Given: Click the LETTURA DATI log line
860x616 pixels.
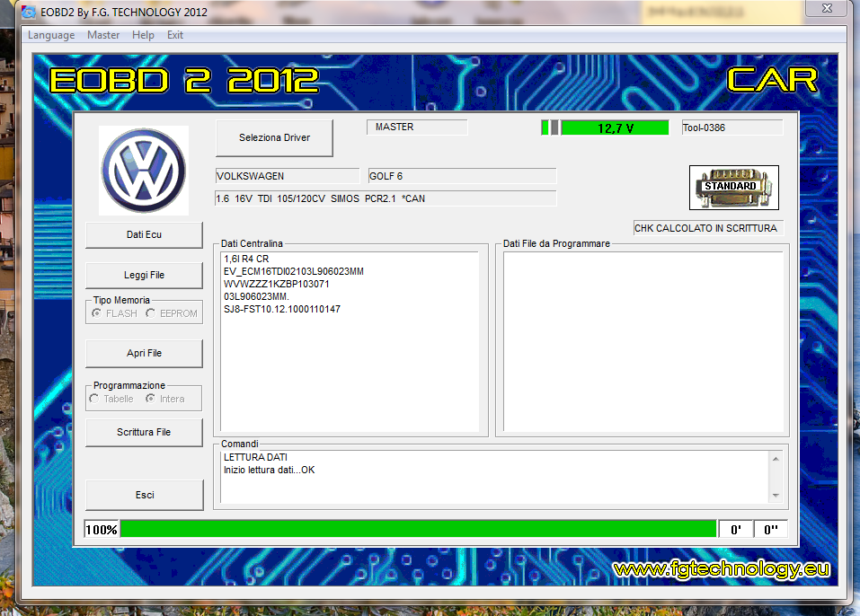Looking at the screenshot, I should [255, 457].
